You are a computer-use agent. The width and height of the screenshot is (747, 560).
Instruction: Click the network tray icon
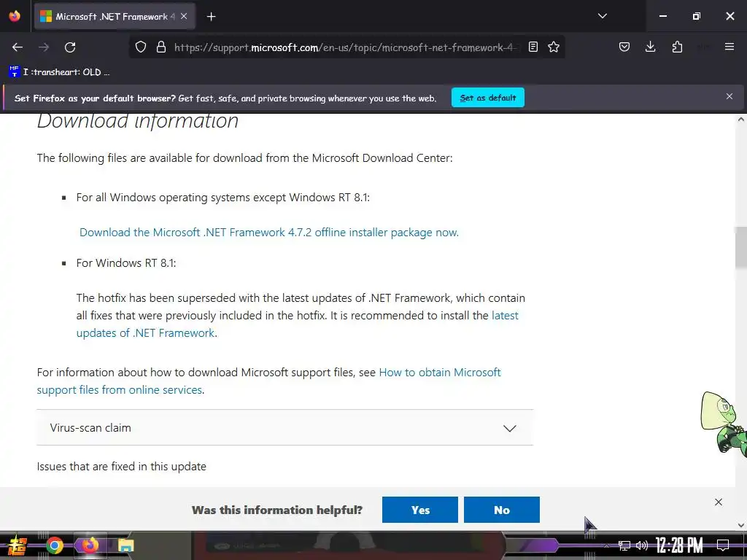click(x=624, y=545)
